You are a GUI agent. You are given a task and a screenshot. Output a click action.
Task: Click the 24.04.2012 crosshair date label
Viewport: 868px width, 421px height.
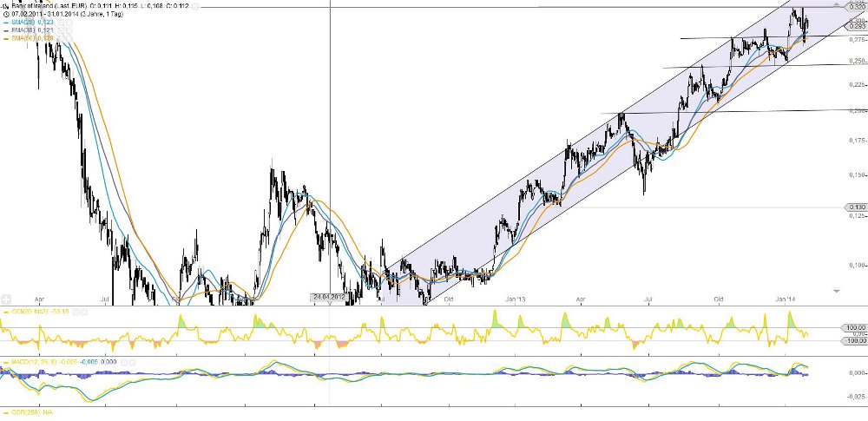(329, 297)
